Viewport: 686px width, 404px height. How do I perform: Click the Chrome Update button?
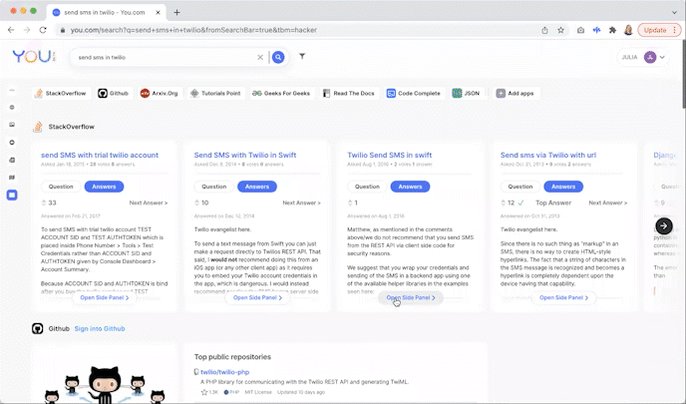coord(659,30)
